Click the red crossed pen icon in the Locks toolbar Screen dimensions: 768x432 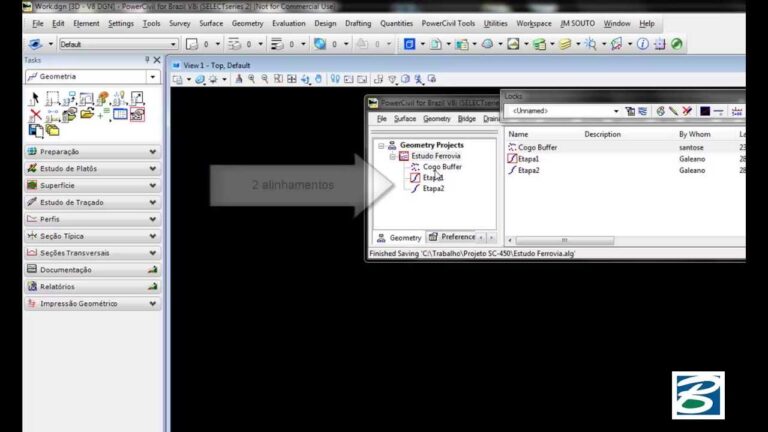point(687,111)
